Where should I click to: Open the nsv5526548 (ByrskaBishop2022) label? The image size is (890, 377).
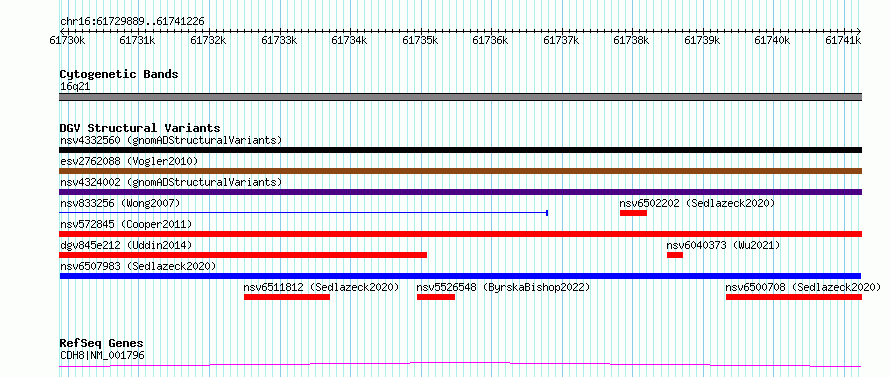pyautogui.click(x=503, y=287)
